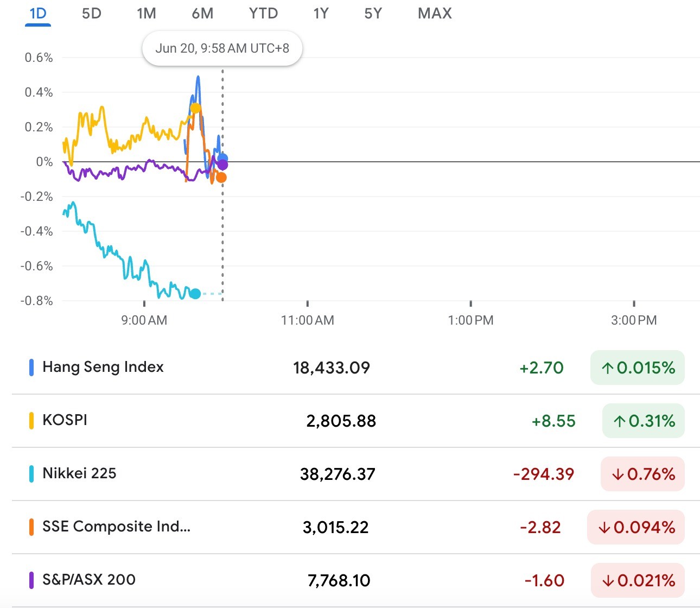This screenshot has width=700, height=608.
Task: Open the Nikkei 225 index link
Action: tap(79, 473)
